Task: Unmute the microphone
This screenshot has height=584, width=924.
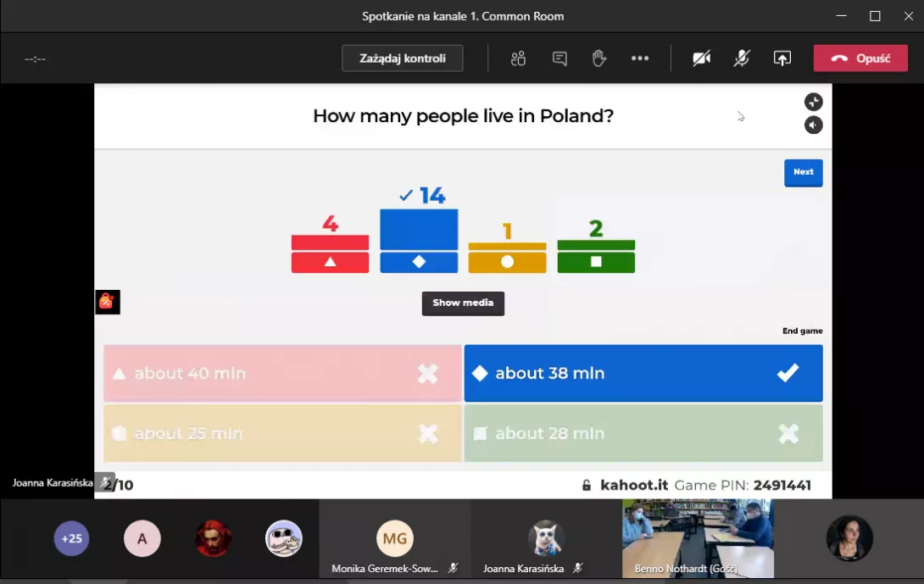Action: point(742,58)
